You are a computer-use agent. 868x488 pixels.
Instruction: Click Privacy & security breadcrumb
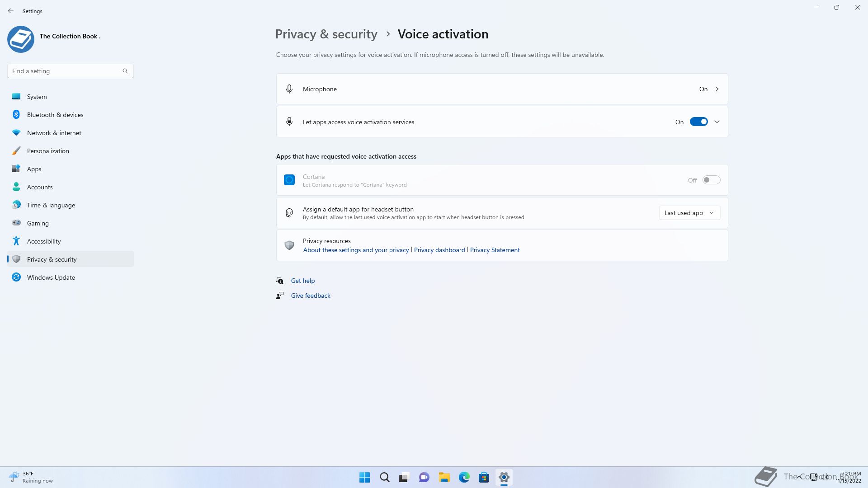(x=326, y=34)
